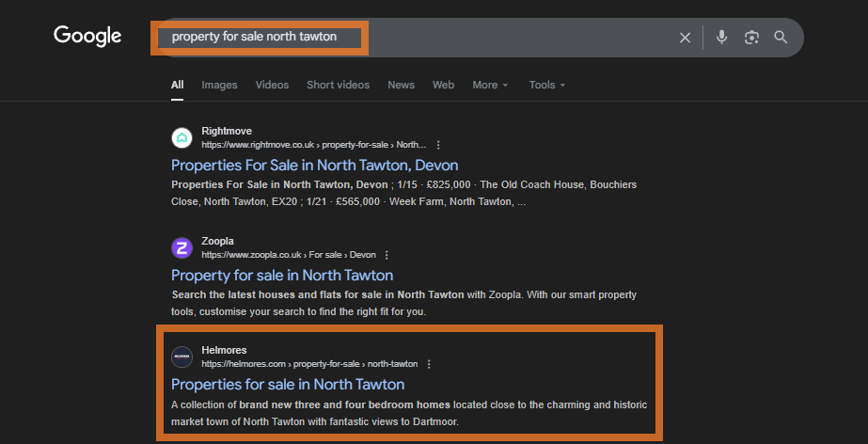Screen dimensions: 868x444
Task: Go to the News tab
Action: 401,85
